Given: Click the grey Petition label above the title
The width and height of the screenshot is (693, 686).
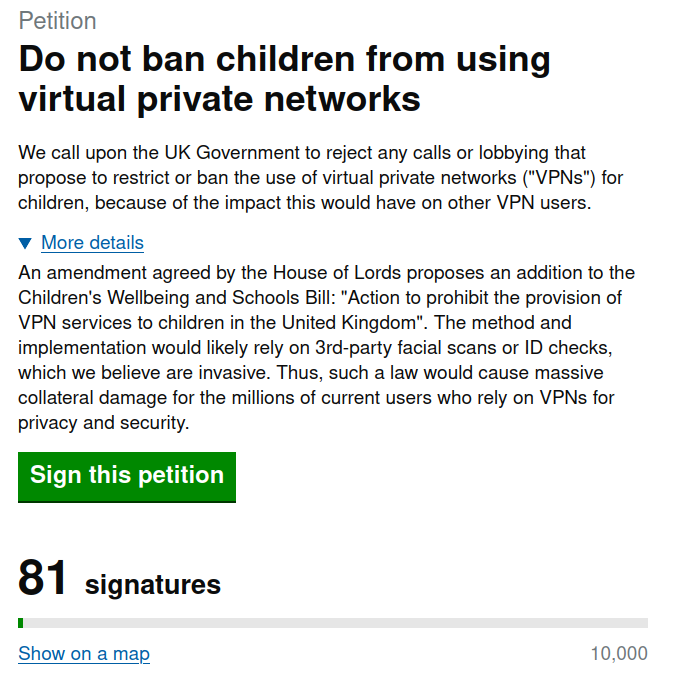Looking at the screenshot, I should click(57, 21).
